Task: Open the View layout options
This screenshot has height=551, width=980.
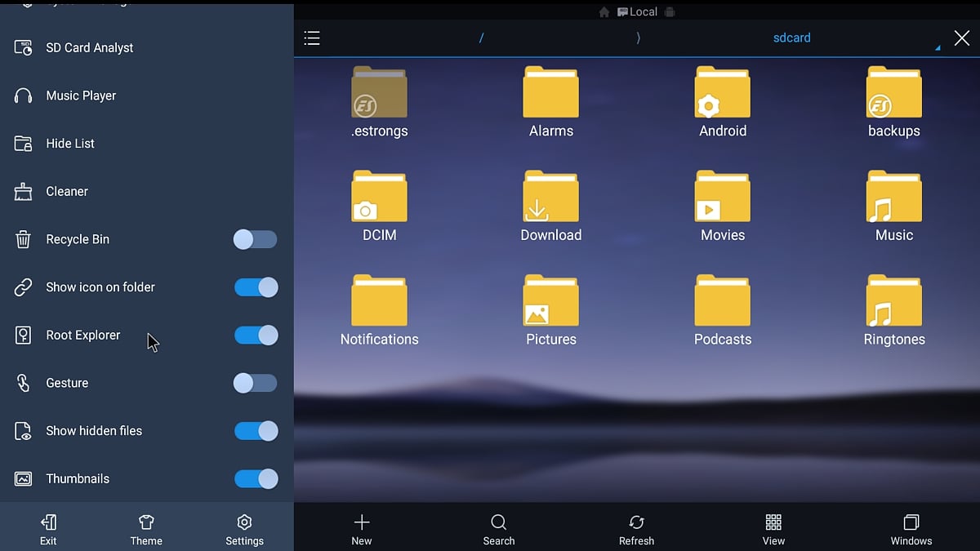Action: tap(773, 529)
